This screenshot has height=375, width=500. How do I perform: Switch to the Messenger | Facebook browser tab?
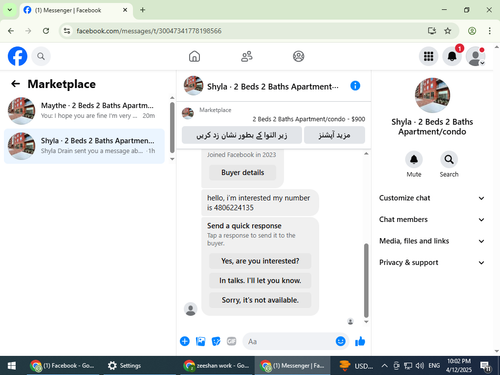(76, 10)
